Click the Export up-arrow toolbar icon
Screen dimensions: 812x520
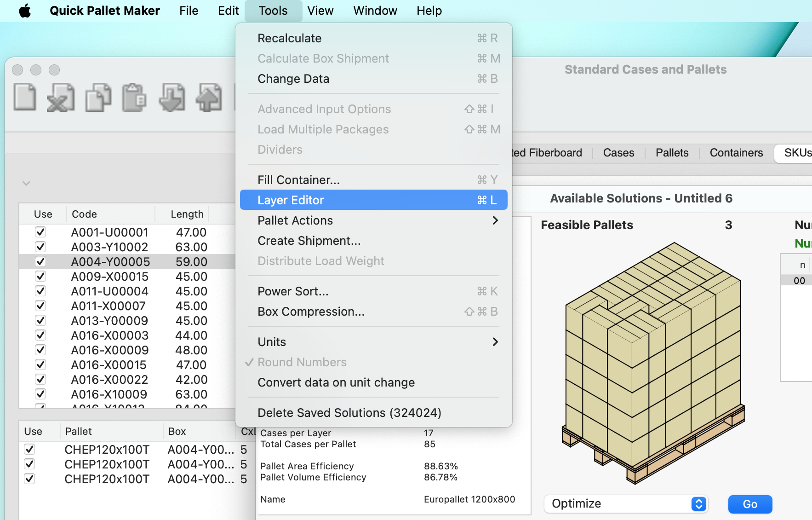[x=209, y=98]
